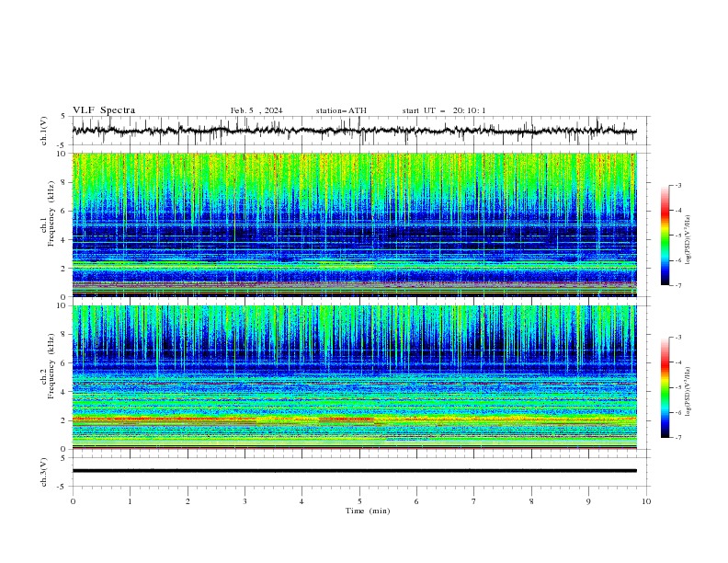728x563 pixels.
Task: Click the "station=ATH" header label
Action: tap(341, 110)
